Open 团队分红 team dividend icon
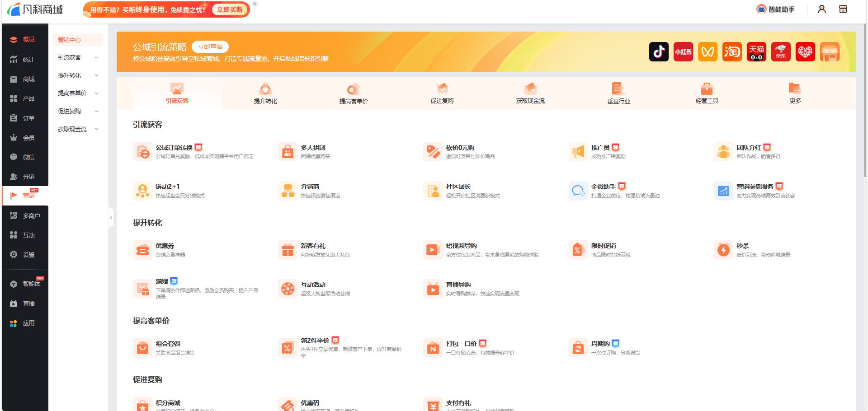 click(x=723, y=152)
